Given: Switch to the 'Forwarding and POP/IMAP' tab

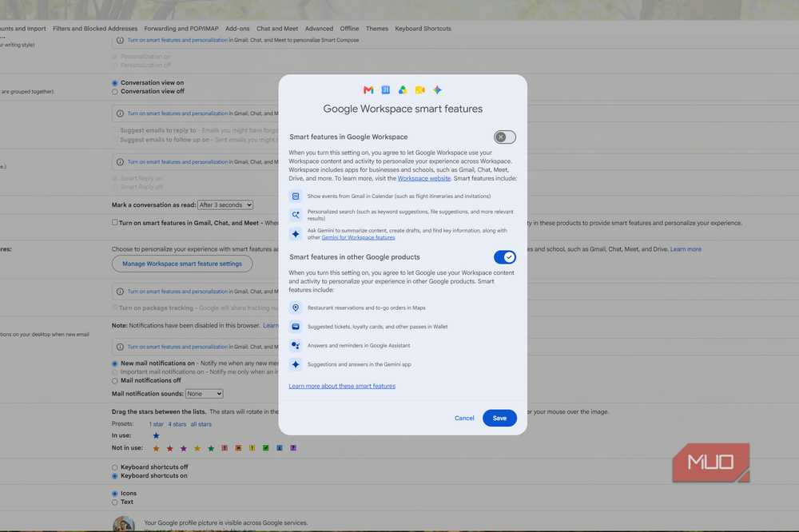Looking at the screenshot, I should [x=181, y=29].
